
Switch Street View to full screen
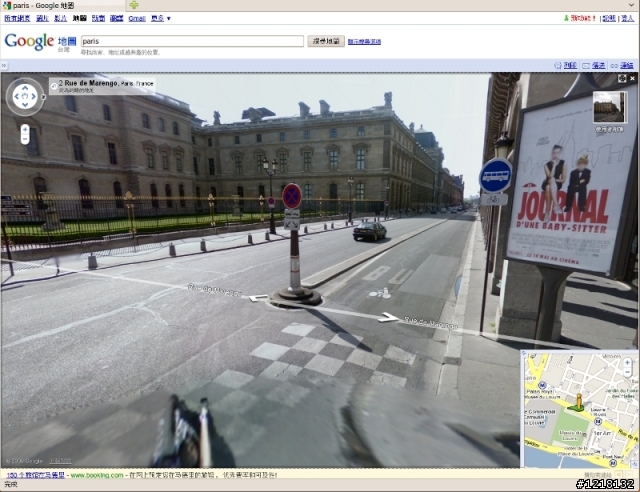coord(622,78)
